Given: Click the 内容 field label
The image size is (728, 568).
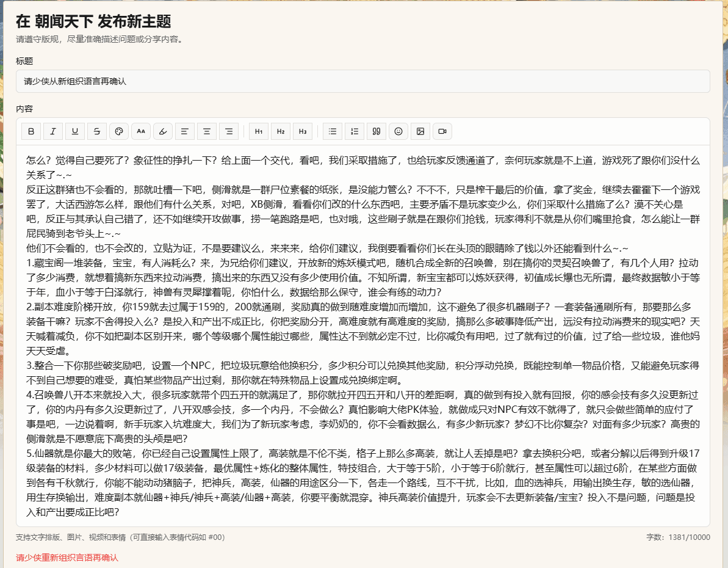Looking at the screenshot, I should [24, 109].
